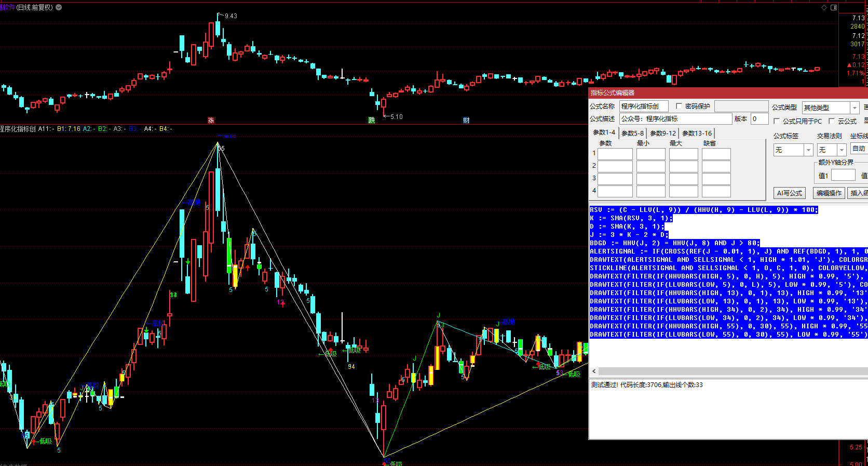Expand the 公式标签 dropdown
Viewport: 868px width, 466px height.
click(808, 150)
